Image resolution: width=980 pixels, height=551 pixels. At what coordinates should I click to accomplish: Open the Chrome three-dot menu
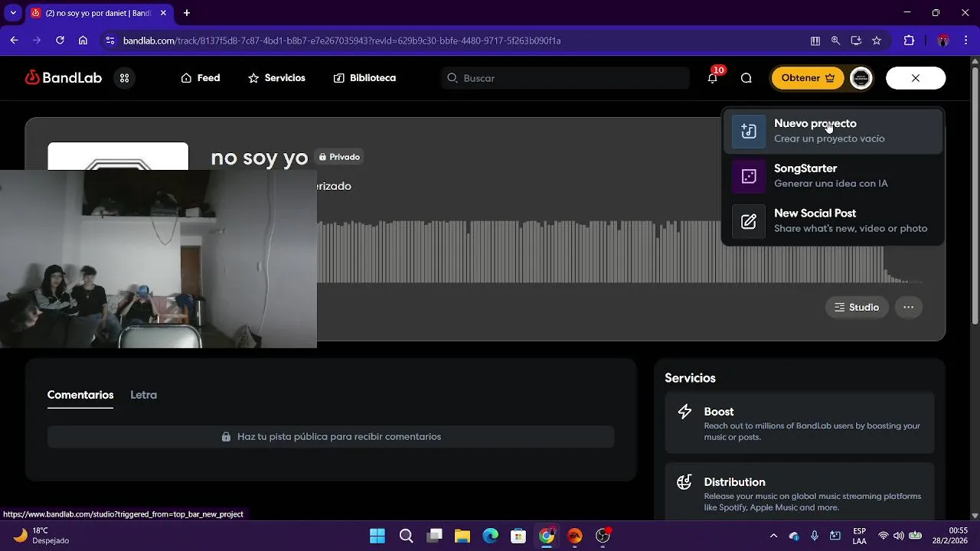pos(965,41)
